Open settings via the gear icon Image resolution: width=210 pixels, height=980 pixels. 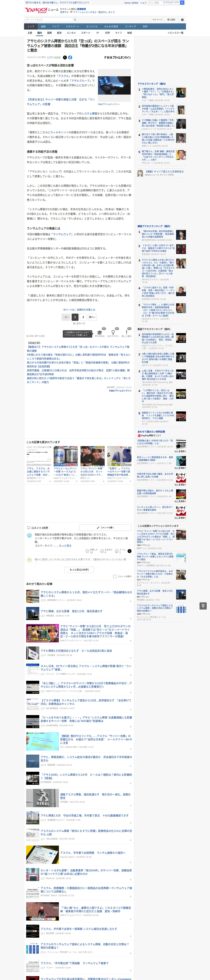click(182, 20)
